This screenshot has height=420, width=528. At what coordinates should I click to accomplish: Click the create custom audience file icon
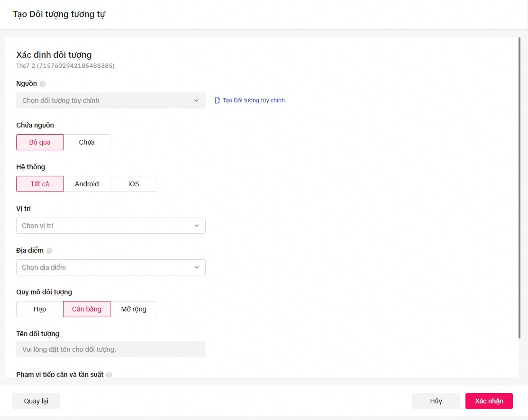218,100
